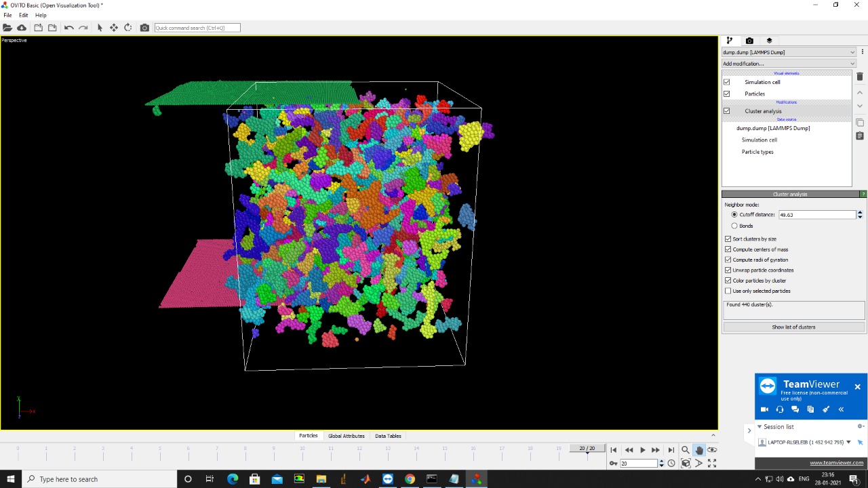This screenshot has height=488, width=868.
Task: Open animation settings clock icon
Action: click(x=671, y=463)
